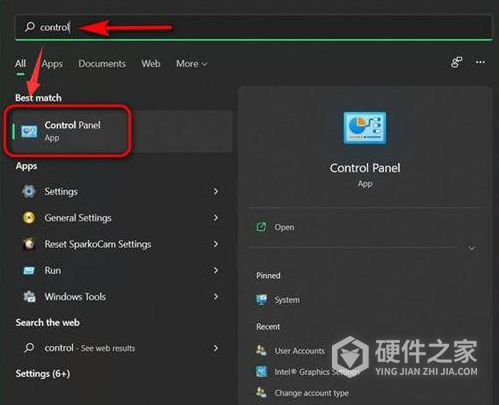499x405 pixels.
Task: Switch to the Apps filter tab
Action: point(52,64)
